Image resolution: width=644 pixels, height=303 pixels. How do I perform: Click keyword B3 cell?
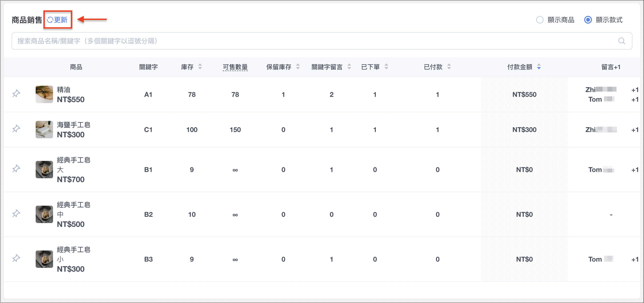pos(148,259)
